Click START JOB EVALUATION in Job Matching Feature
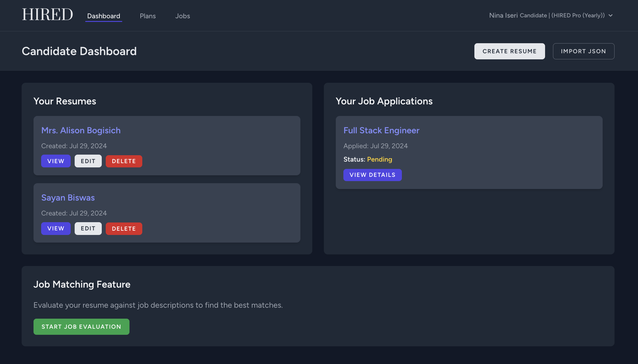638x364 pixels. pos(81,327)
